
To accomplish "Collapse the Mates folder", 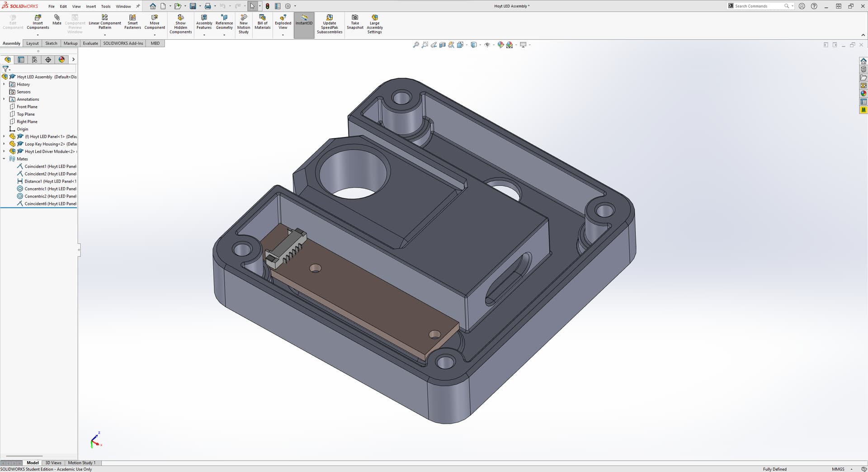I will coord(4,159).
